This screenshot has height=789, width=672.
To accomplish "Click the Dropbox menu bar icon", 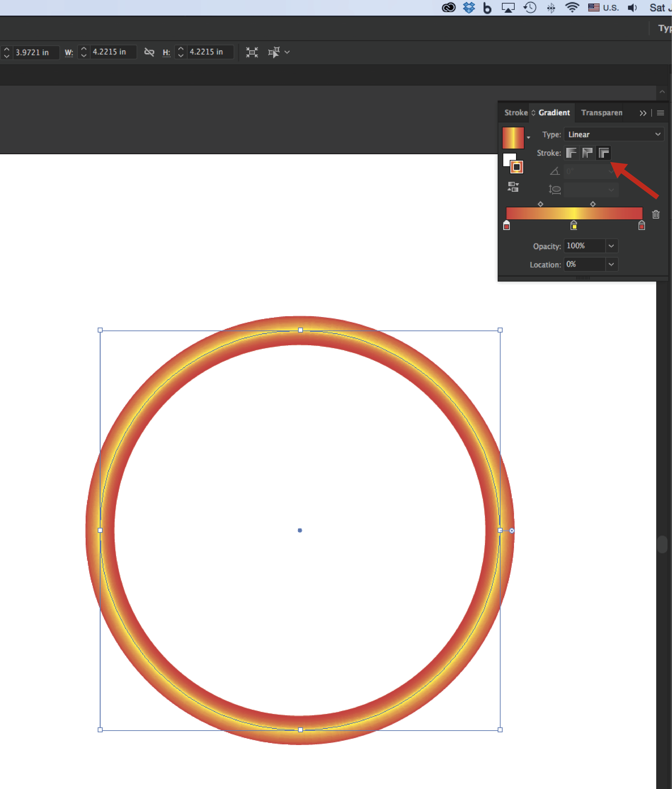I will (x=469, y=8).
